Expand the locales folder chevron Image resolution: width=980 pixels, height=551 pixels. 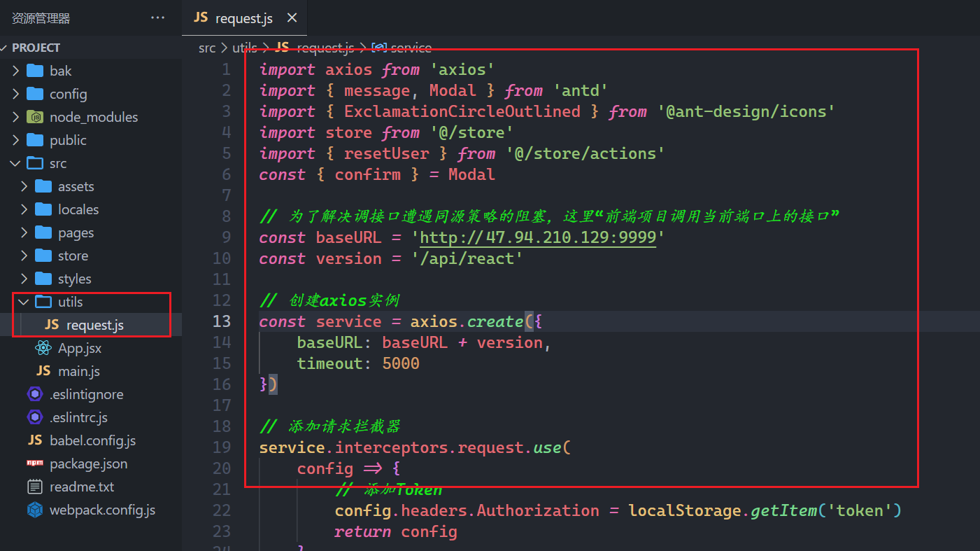[x=24, y=209]
